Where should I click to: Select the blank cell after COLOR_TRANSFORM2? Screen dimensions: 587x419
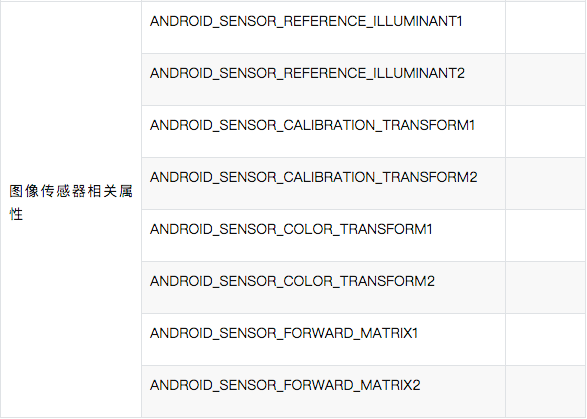(546, 288)
